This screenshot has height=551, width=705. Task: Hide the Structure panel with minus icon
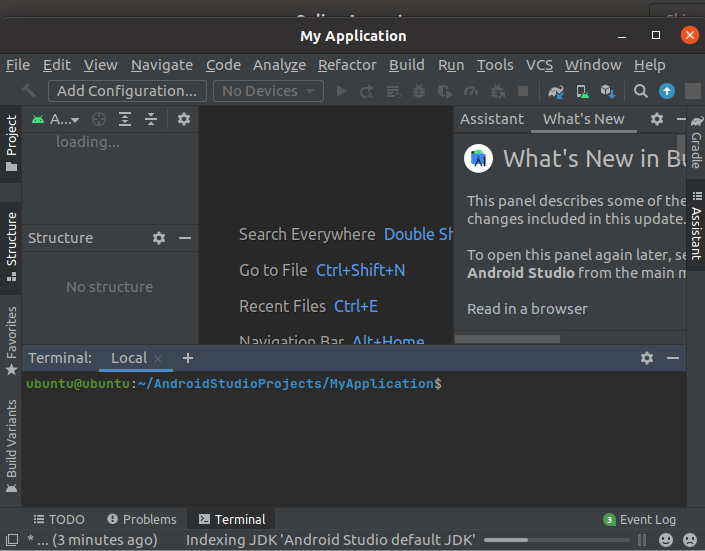tap(185, 238)
